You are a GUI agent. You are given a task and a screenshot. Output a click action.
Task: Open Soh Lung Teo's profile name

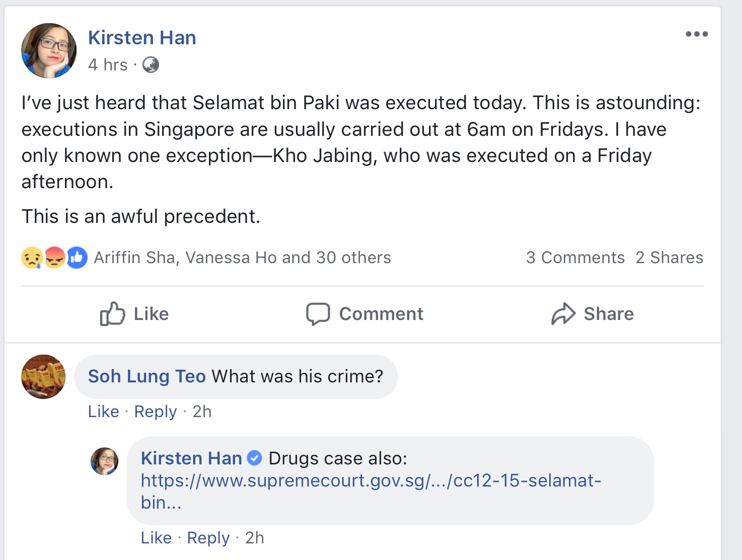[x=146, y=376]
